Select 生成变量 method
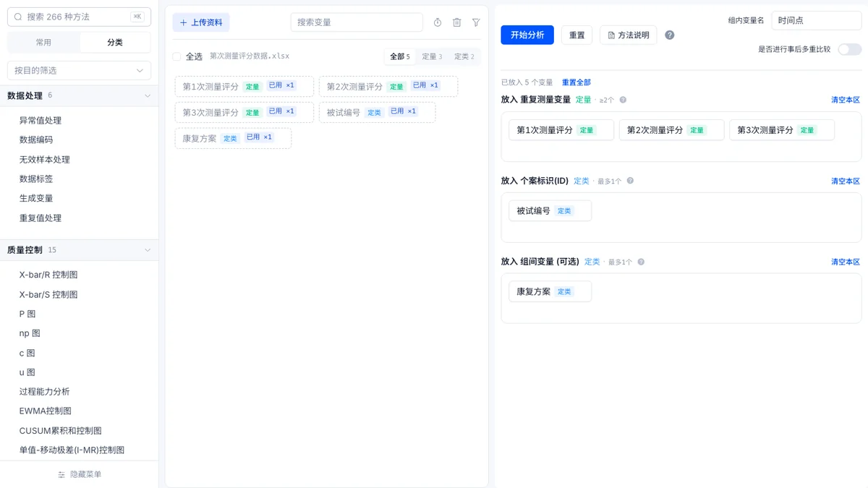868x488 pixels. (x=36, y=198)
